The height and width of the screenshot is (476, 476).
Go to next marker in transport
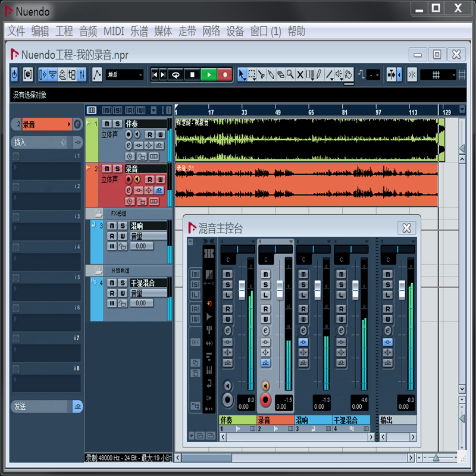click(163, 75)
